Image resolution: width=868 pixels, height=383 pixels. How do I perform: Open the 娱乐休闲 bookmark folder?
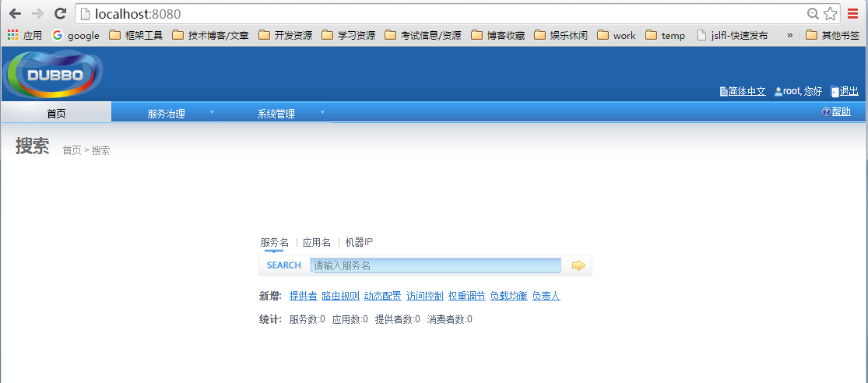[561, 36]
